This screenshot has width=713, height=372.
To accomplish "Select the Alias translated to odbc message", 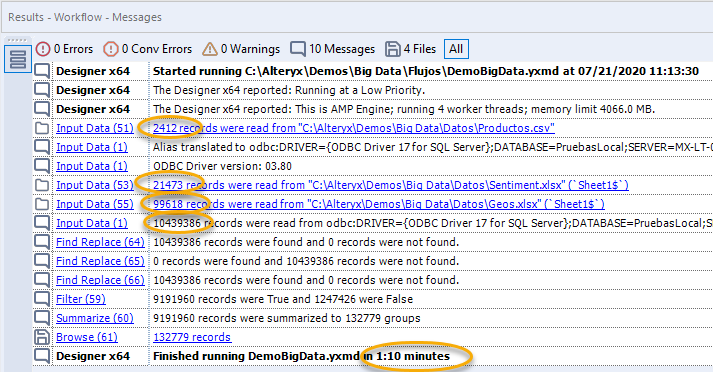I will point(432,147).
